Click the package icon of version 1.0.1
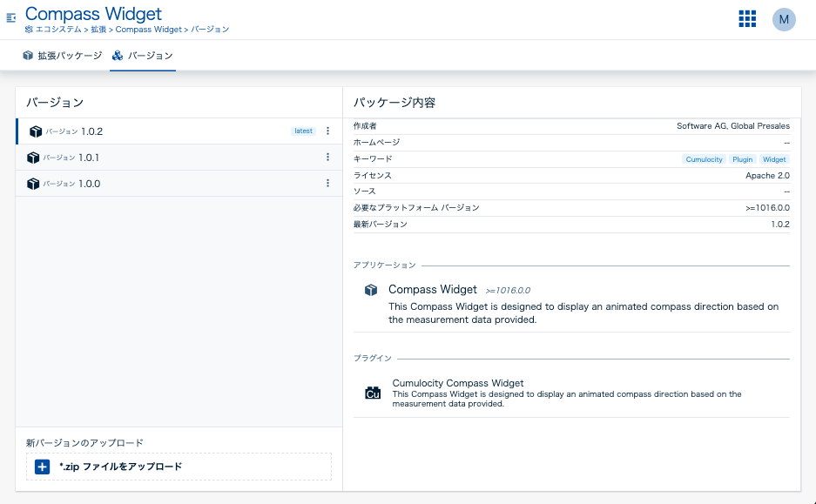This screenshot has height=504, width=816. [x=33, y=158]
